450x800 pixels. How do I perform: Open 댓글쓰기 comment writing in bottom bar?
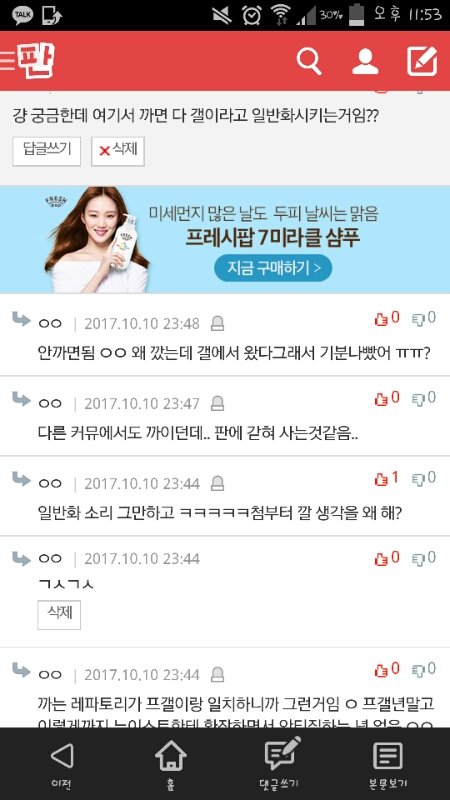coord(279,764)
